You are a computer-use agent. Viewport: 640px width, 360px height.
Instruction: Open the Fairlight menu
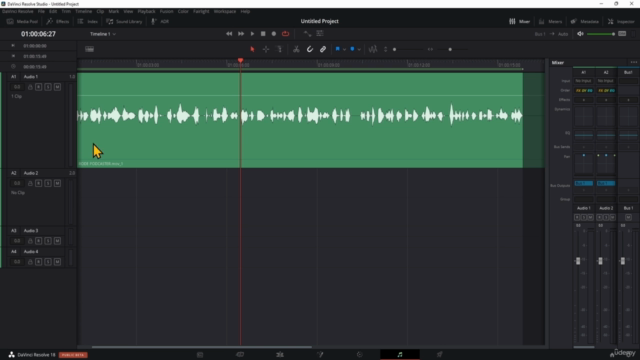point(201,11)
